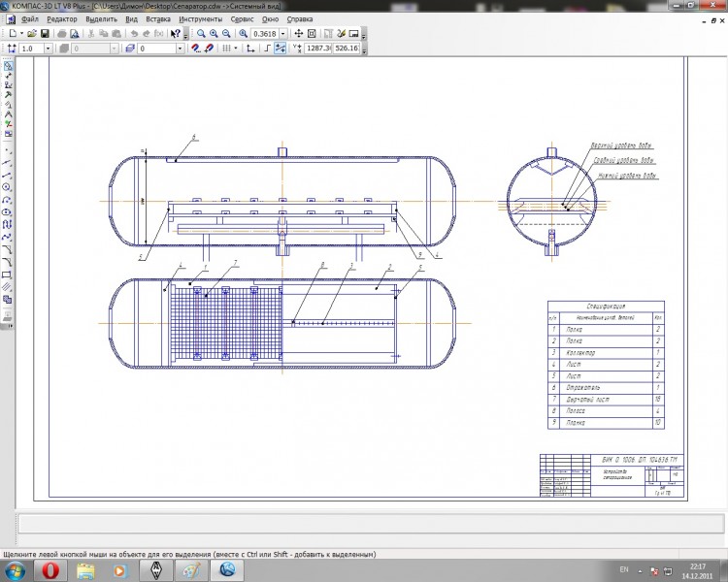Select the Geometry toolbar switch
Viewport: 728px width, 582px height.
click(8, 66)
